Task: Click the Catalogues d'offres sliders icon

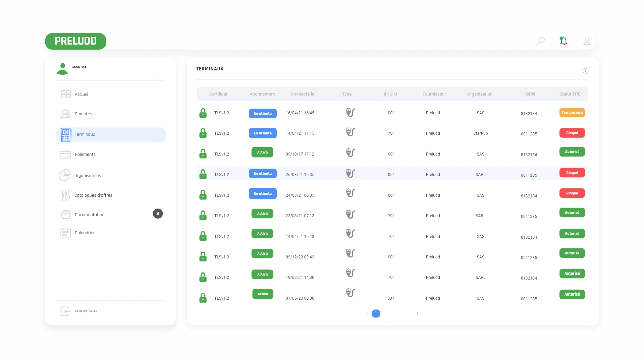Action: coord(65,195)
